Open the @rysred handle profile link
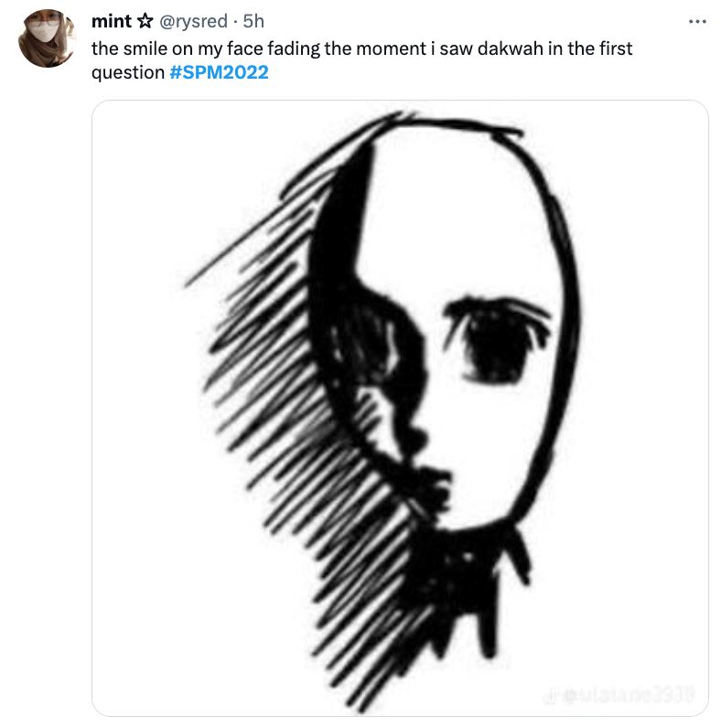The width and height of the screenshot is (721, 728). 192,22
